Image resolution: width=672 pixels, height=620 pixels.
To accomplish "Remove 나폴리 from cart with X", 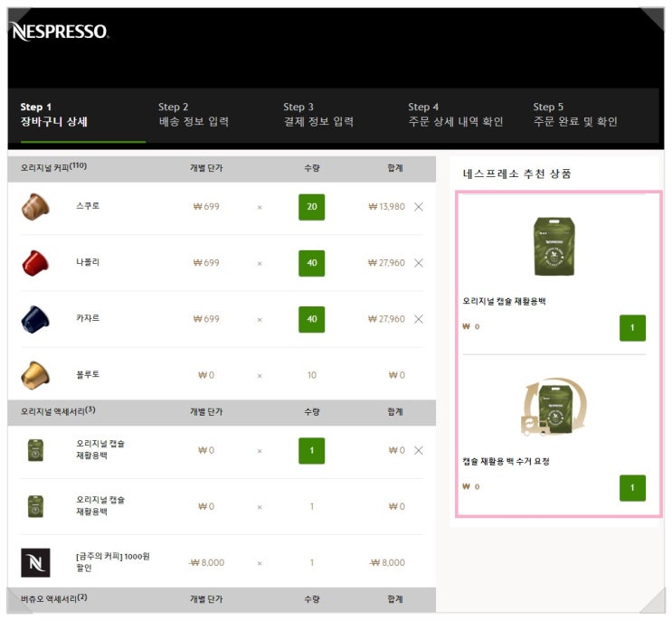I will pos(419,263).
